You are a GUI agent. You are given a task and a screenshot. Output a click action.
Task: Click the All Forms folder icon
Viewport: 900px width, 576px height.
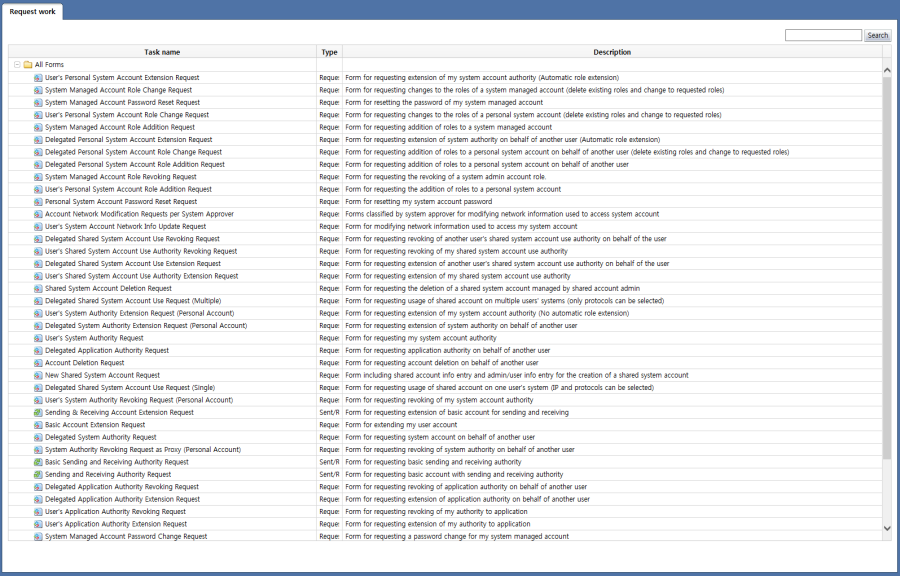coord(27,63)
